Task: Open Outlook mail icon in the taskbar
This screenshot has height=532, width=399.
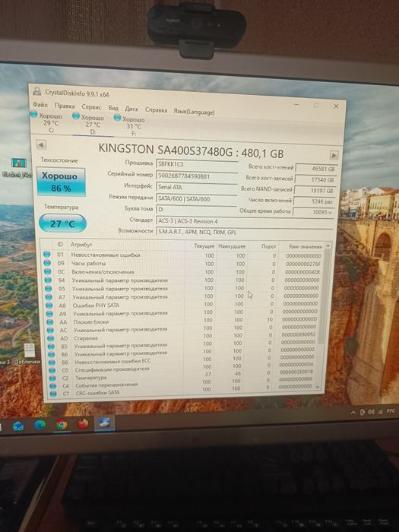Action: point(18,426)
